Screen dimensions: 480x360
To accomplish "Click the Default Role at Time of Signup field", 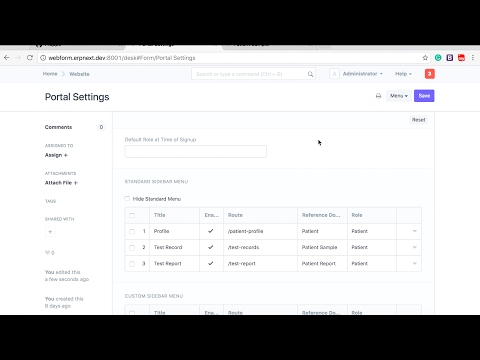I will click(x=196, y=151).
